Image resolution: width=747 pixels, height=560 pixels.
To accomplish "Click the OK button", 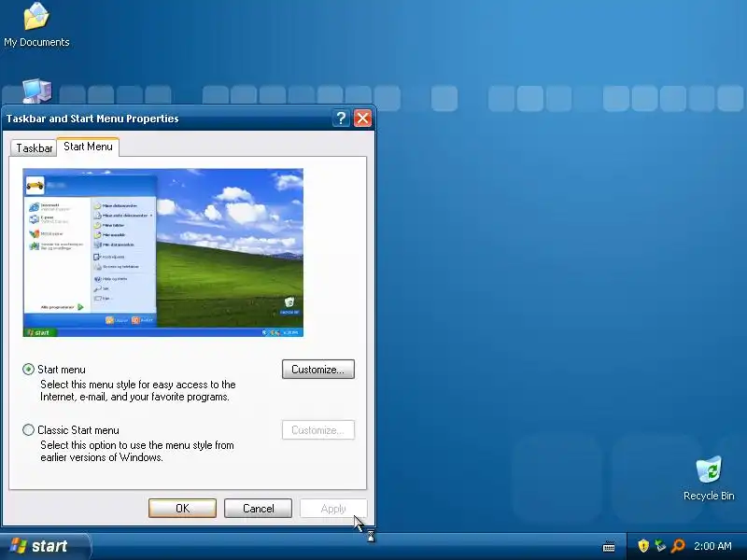I will click(x=182, y=508).
